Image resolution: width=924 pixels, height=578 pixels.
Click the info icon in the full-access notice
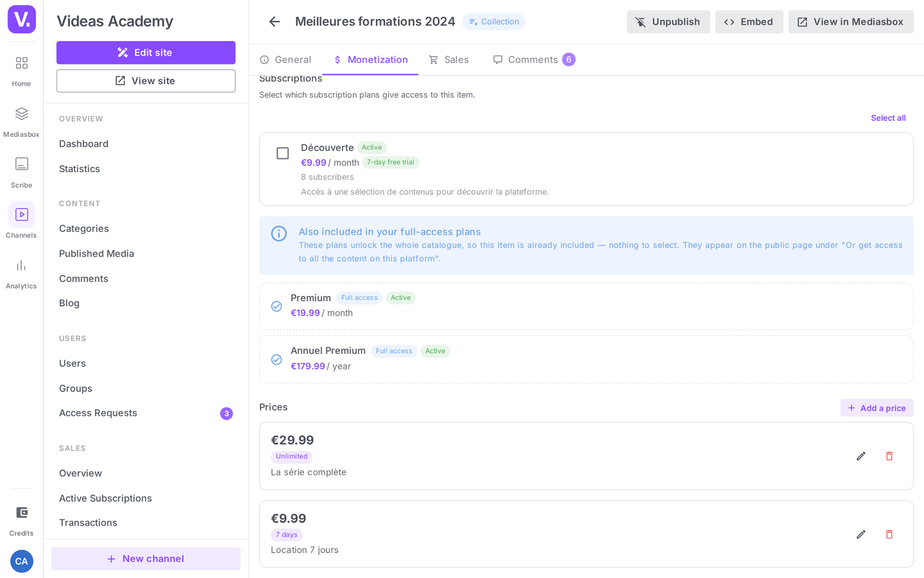[279, 234]
